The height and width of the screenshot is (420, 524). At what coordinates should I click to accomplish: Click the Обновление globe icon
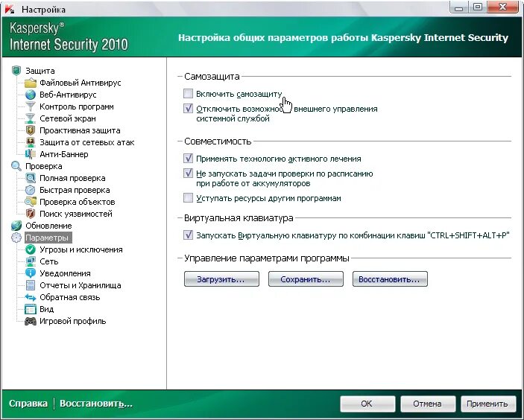(16, 226)
